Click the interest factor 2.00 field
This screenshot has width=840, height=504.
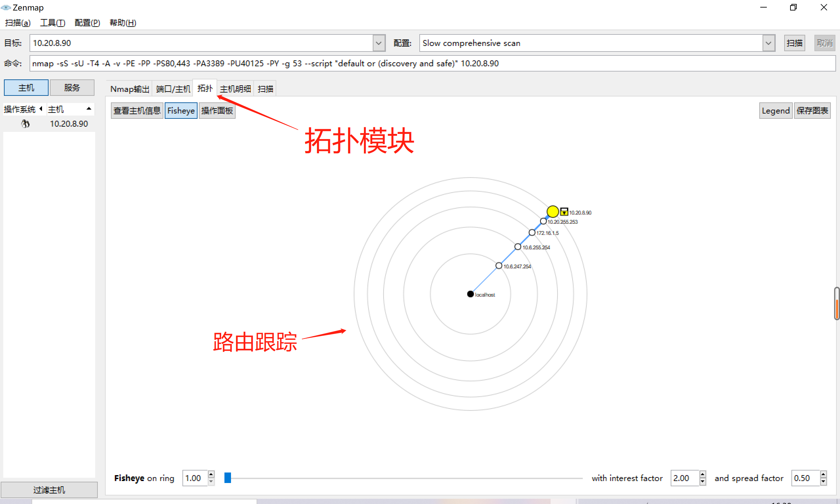(685, 478)
